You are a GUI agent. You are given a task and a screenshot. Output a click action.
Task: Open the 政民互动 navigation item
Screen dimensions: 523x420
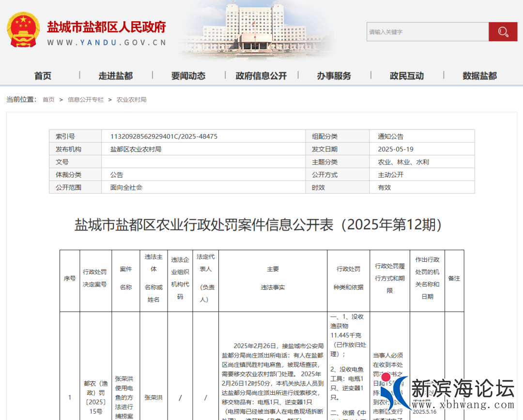click(x=407, y=76)
